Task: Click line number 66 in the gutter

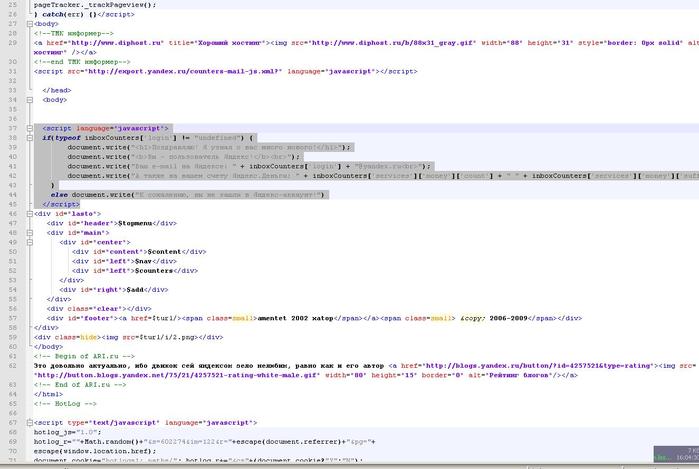Action: [12, 413]
